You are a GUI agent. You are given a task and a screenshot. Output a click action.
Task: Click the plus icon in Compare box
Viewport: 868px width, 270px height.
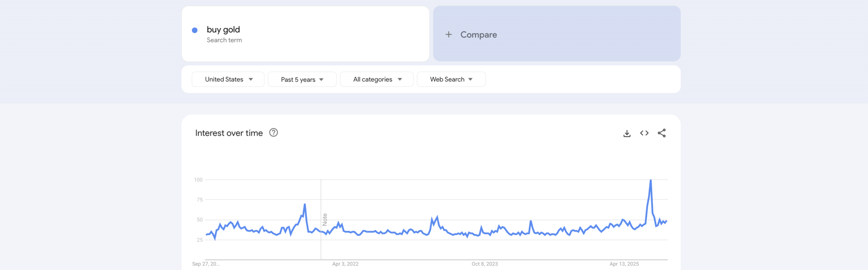(x=448, y=34)
